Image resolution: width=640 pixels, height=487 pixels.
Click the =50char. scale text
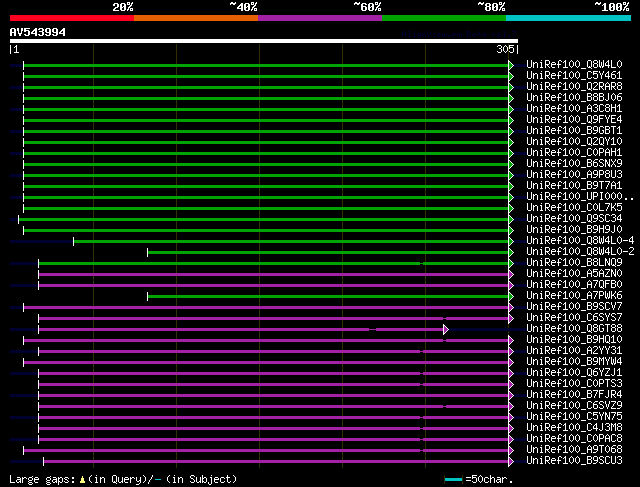pos(489,479)
